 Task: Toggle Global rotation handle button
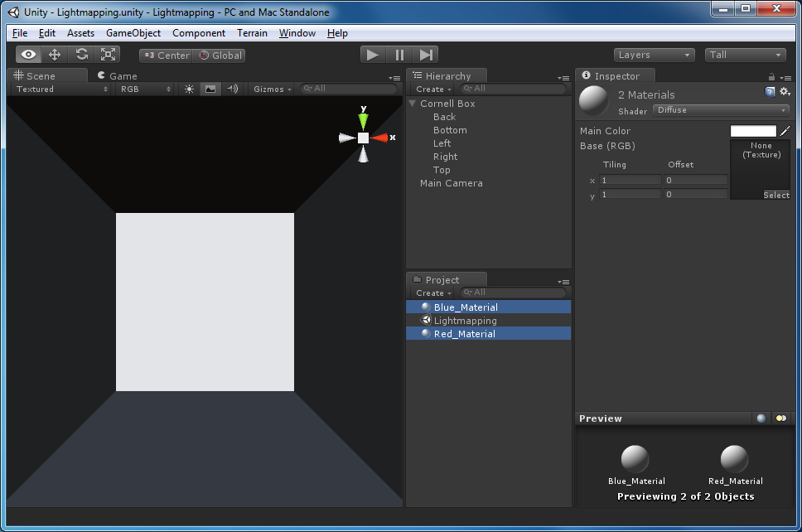click(220, 56)
